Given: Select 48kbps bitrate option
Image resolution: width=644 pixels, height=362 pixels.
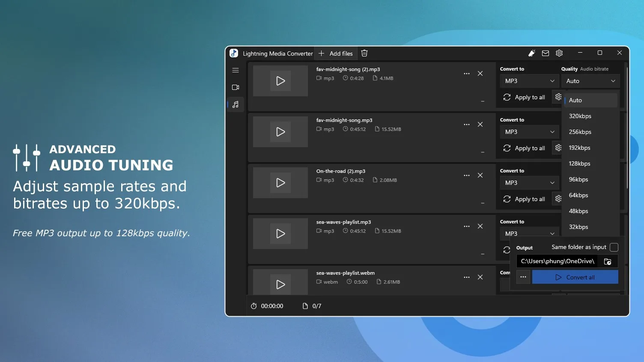Looking at the screenshot, I should [x=591, y=211].
